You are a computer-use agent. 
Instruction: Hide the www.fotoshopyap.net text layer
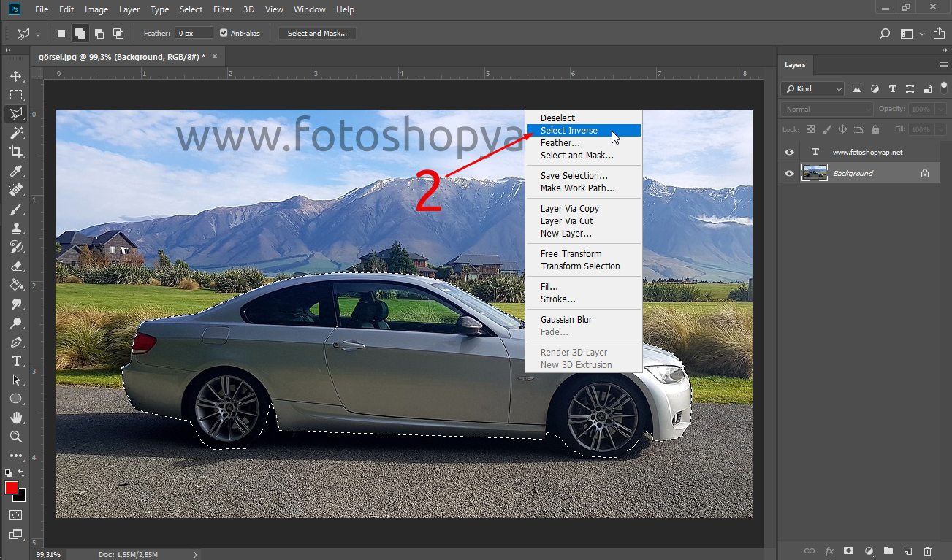tap(789, 153)
